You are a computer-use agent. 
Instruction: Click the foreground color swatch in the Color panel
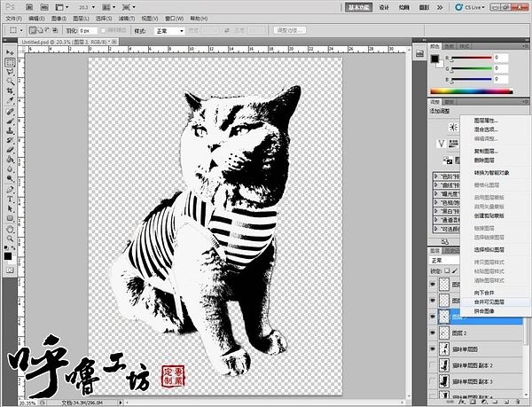434,59
